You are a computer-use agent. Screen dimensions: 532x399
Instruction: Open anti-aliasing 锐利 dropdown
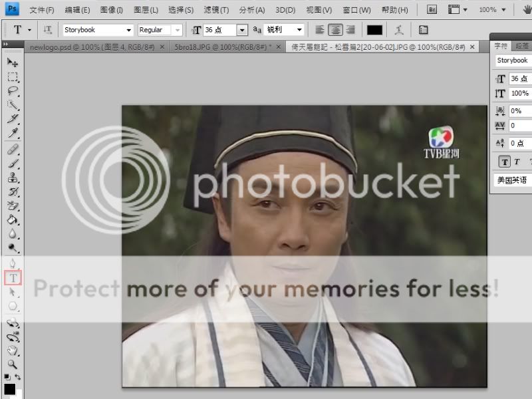click(x=299, y=30)
